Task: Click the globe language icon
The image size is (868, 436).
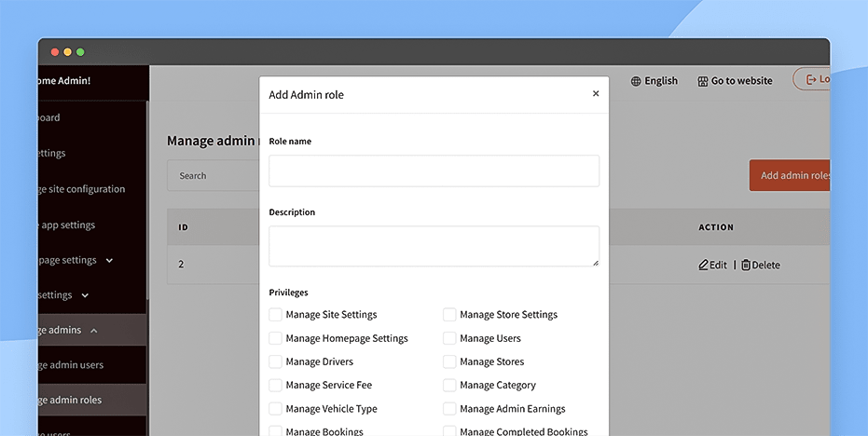Action: 636,81
